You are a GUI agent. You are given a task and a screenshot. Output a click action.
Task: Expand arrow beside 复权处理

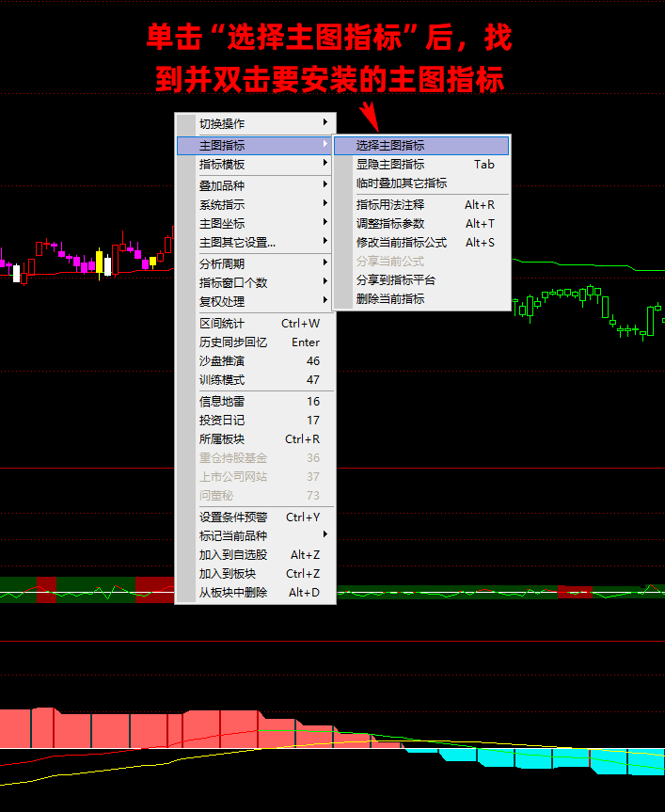325,300
